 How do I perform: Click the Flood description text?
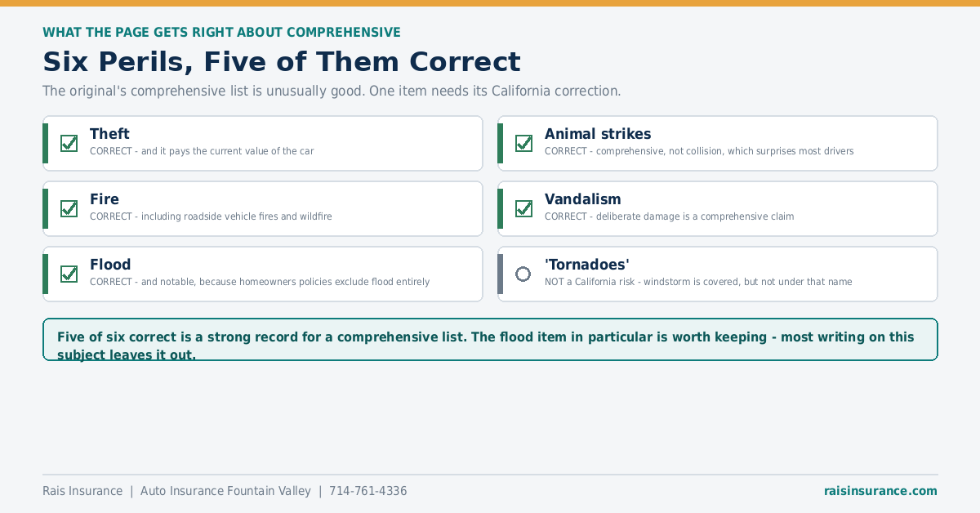pyautogui.click(x=260, y=282)
